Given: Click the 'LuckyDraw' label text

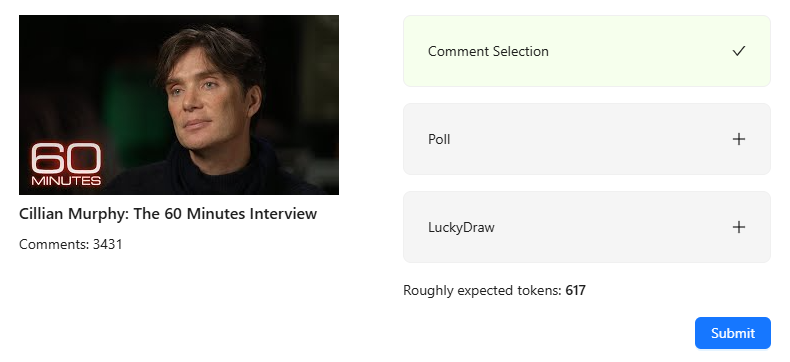Looking at the screenshot, I should point(461,228).
